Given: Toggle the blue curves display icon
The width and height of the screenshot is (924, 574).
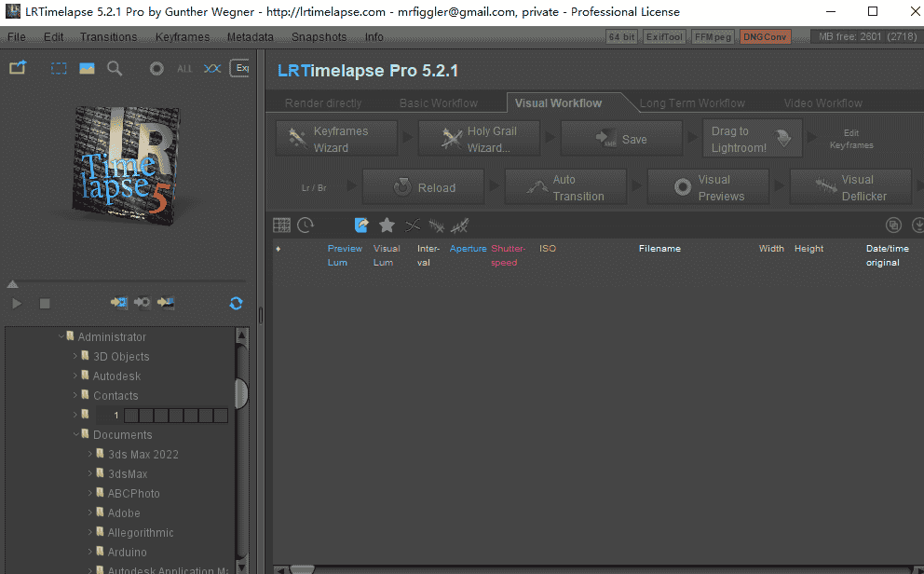Looking at the screenshot, I should click(x=212, y=69).
